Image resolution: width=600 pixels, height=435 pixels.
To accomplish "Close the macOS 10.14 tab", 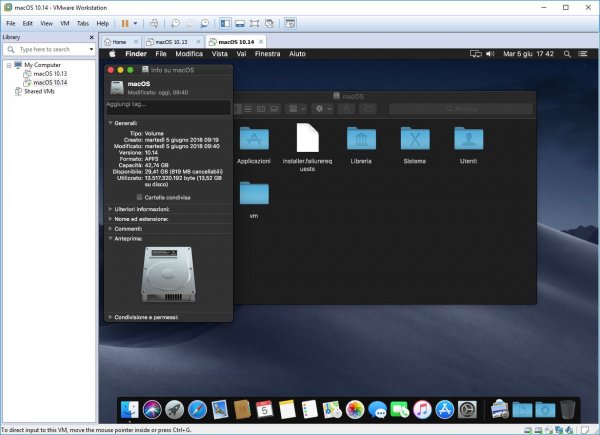I will click(261, 41).
